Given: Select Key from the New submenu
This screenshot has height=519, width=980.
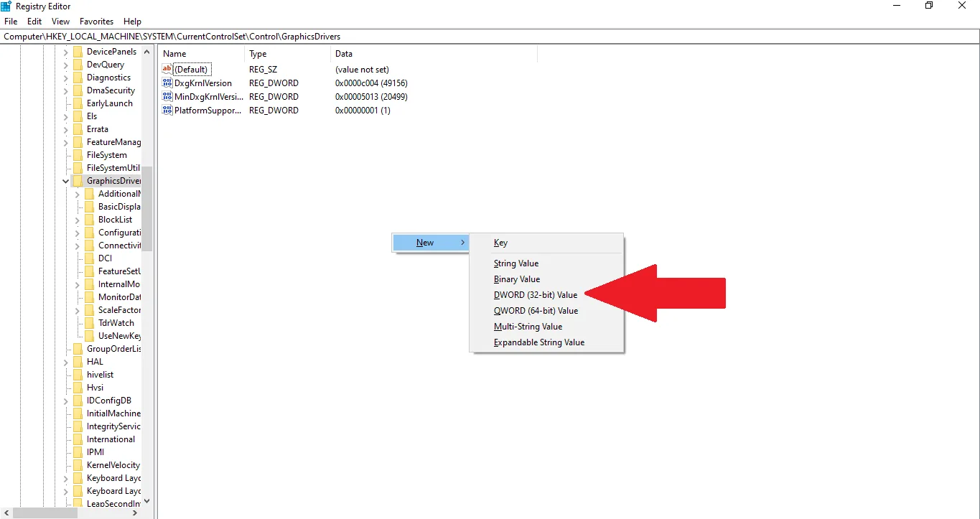Looking at the screenshot, I should tap(500, 243).
